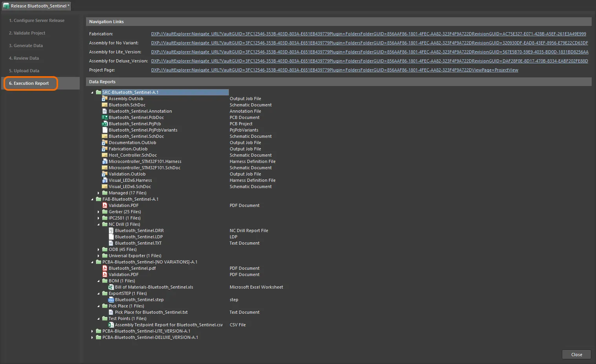Click the 'Microsoft Excel Worksheet' type text
596x364 pixels.
coord(256,287)
